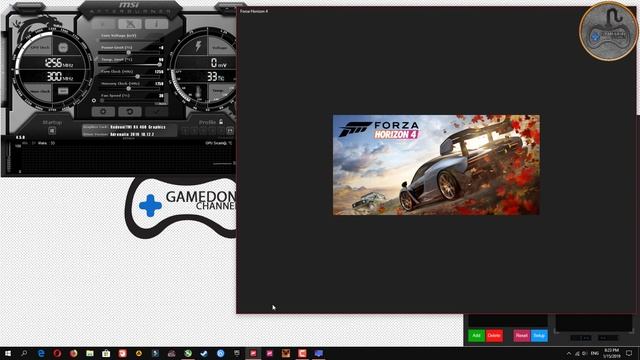This screenshot has width=640, height=360.
Task: Open volume control in system tray
Action: (585, 353)
